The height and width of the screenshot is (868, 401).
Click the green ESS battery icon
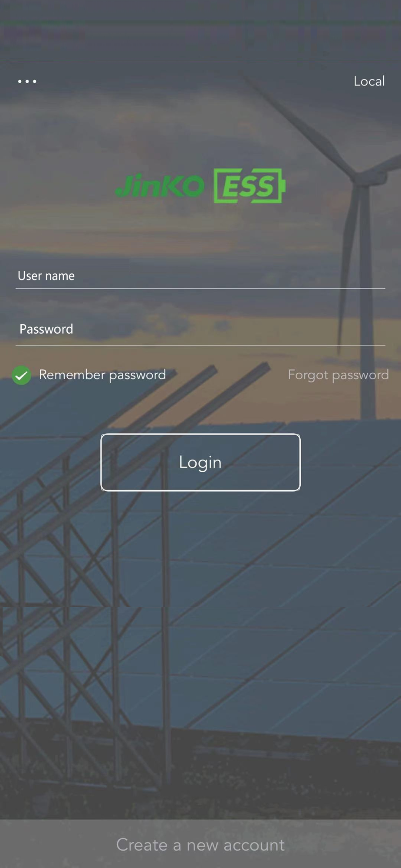click(x=250, y=186)
